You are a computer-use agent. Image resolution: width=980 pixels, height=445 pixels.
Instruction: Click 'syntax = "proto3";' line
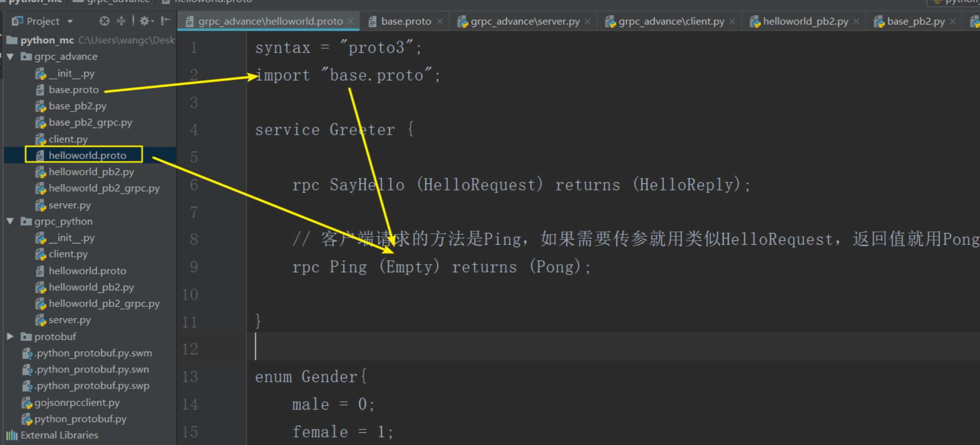click(x=338, y=47)
